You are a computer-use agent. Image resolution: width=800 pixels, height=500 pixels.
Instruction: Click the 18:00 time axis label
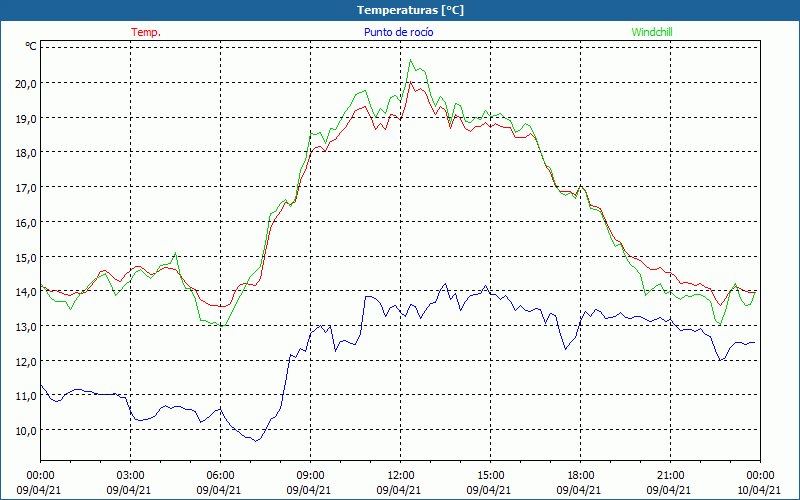click(x=581, y=476)
